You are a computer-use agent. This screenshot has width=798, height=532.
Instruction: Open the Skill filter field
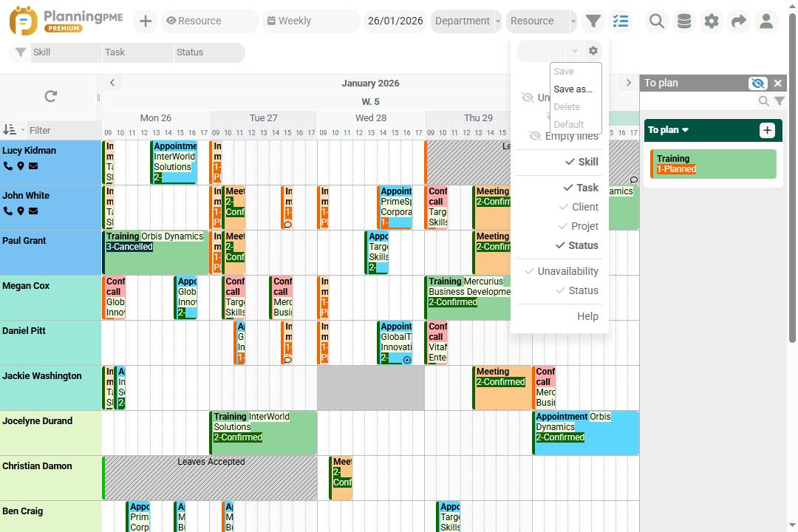coord(66,52)
